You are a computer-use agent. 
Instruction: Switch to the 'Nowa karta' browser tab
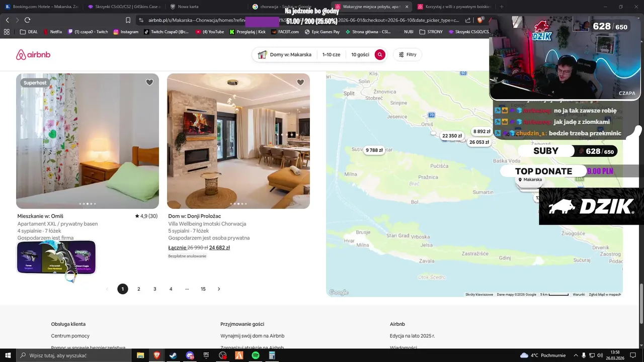click(x=206, y=7)
